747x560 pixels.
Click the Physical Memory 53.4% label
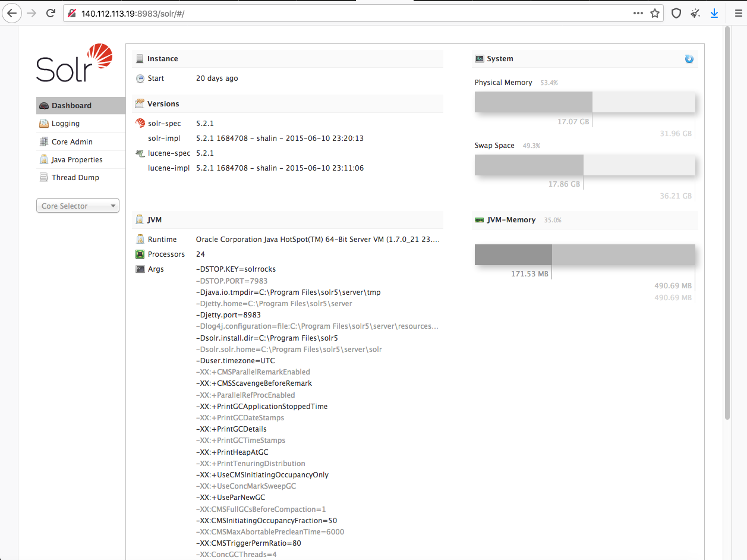549,83
